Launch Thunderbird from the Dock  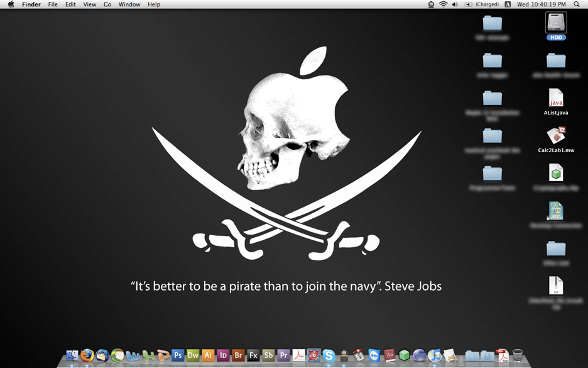coord(102,355)
